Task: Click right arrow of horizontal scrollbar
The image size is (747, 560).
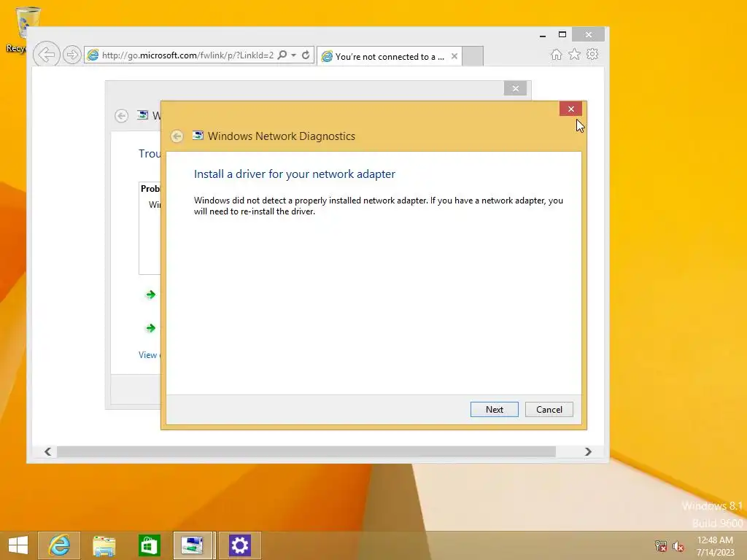Action: coord(588,451)
